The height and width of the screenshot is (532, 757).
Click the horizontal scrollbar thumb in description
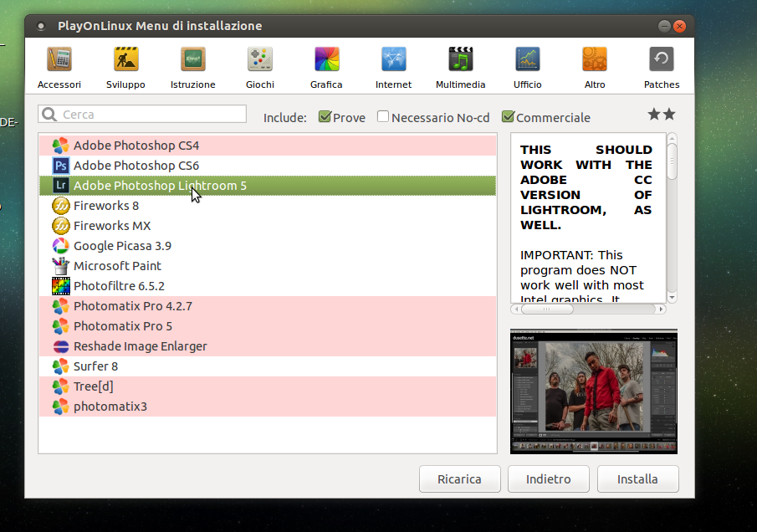[547, 309]
